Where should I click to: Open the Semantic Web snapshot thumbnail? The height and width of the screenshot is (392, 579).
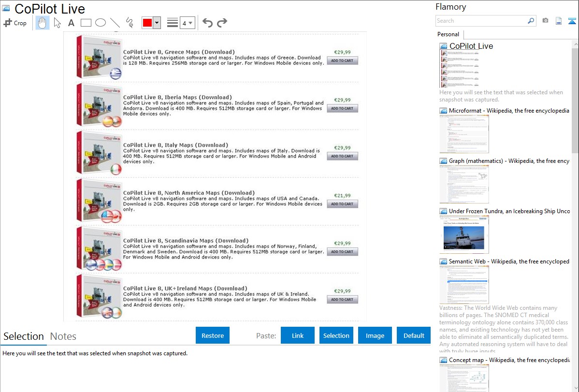coord(464,285)
